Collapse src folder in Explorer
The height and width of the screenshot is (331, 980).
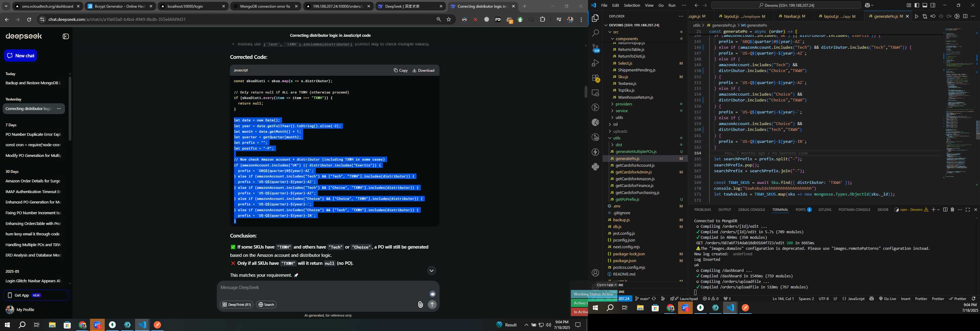[x=610, y=32]
